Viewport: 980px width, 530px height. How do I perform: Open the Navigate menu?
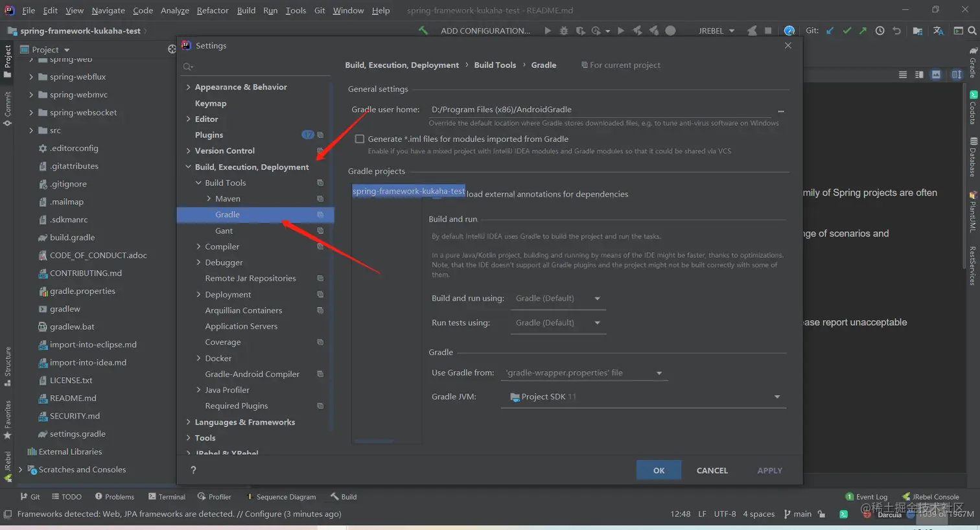[108, 10]
